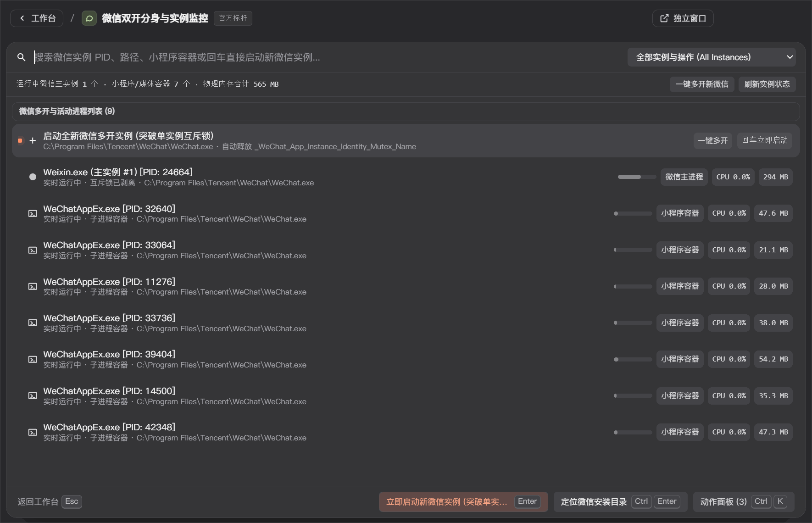Click the status dot of Weixin.exe PID 24664

33,177
